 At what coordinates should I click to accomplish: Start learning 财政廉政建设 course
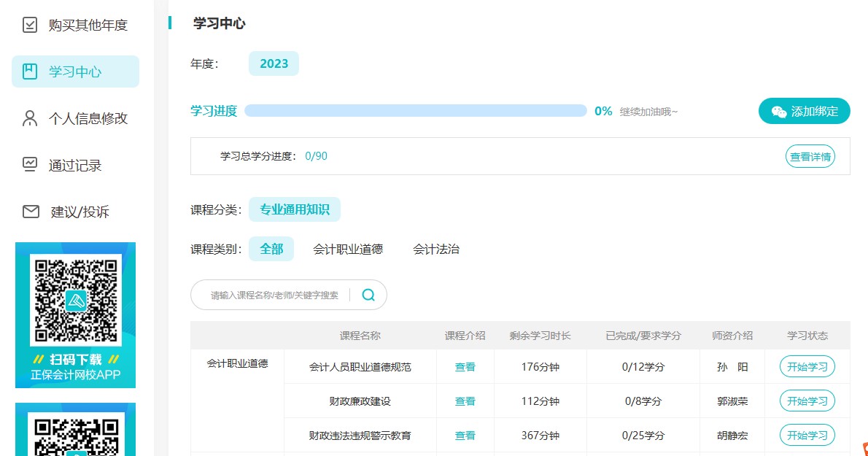(807, 401)
